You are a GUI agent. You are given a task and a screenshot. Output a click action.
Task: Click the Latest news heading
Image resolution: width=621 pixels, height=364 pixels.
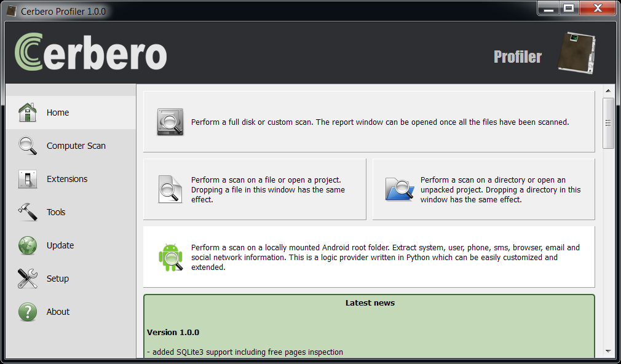coord(370,303)
